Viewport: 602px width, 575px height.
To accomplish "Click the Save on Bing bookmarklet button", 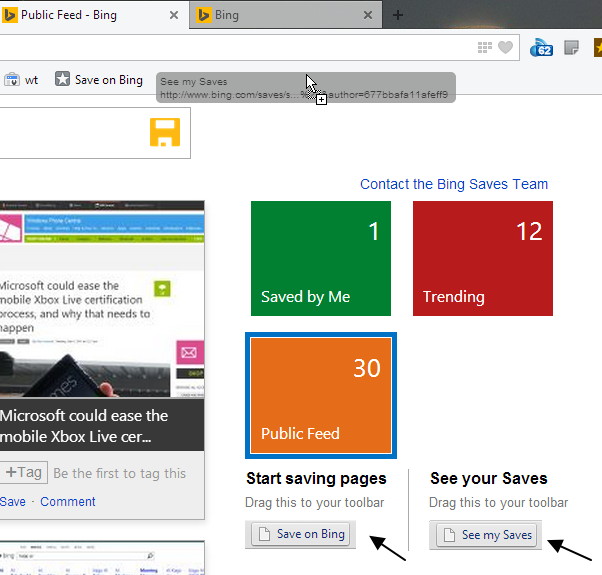I will point(301,534).
